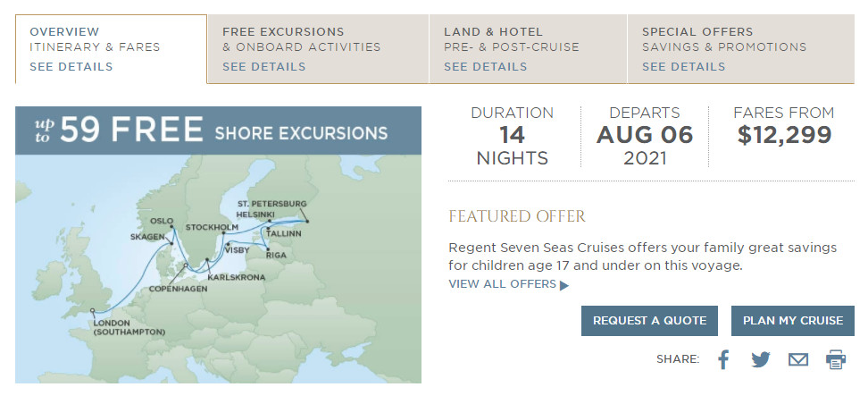Open the Land & Hotel tab
This screenshot has height=404, width=868.
pos(512,39)
